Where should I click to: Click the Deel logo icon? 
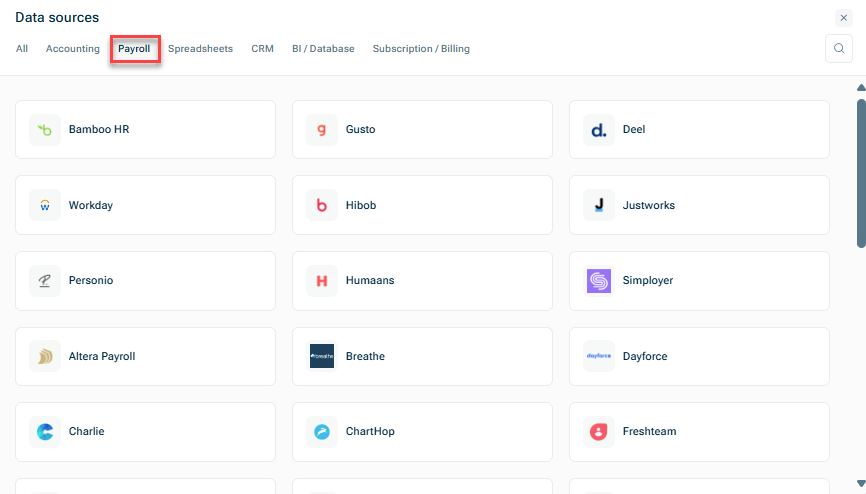coord(599,130)
